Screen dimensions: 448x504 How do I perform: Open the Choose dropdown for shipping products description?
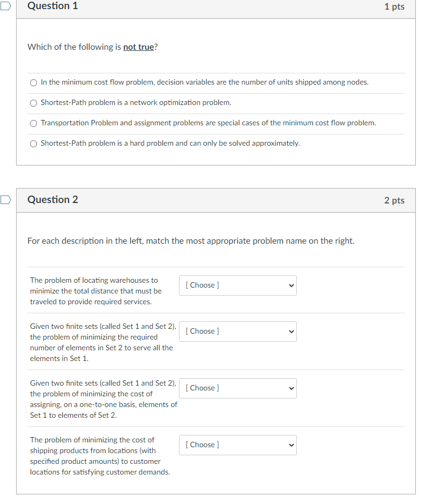237,445
